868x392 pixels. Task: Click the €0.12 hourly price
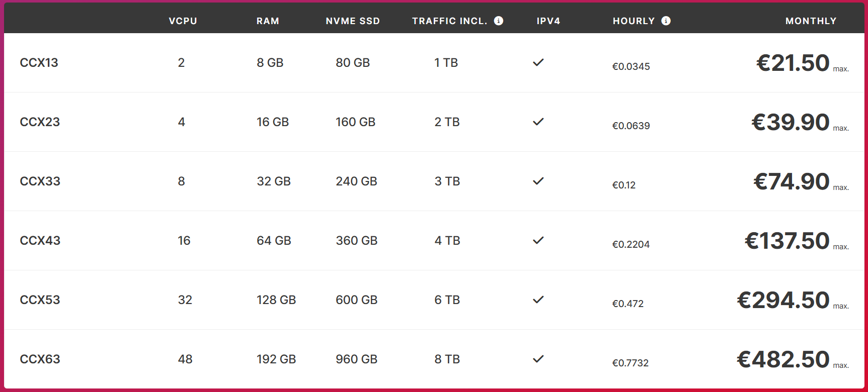(624, 185)
